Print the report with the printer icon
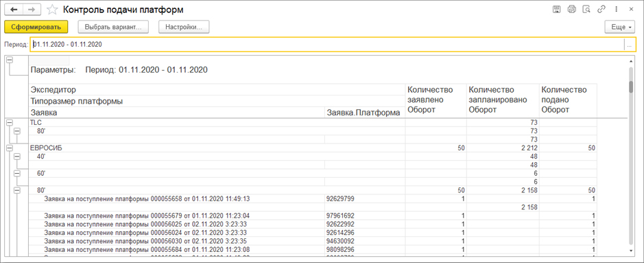Viewport: 644px width, 263px height. (571, 9)
